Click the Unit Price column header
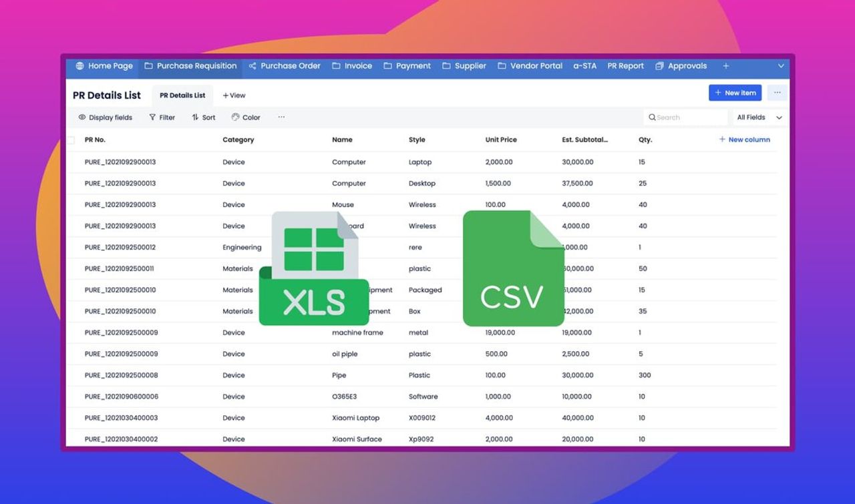 coord(501,140)
